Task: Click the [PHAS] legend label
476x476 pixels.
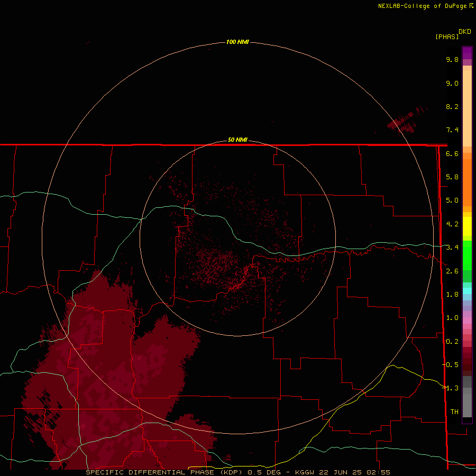Action: (x=447, y=36)
